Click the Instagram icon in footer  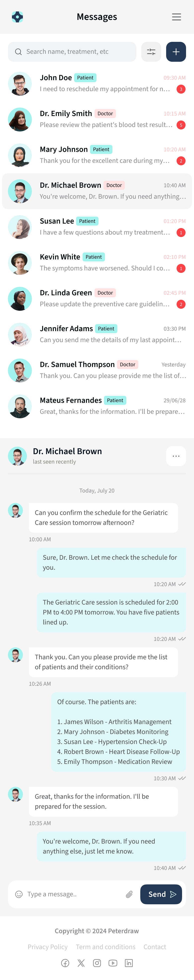point(97,963)
